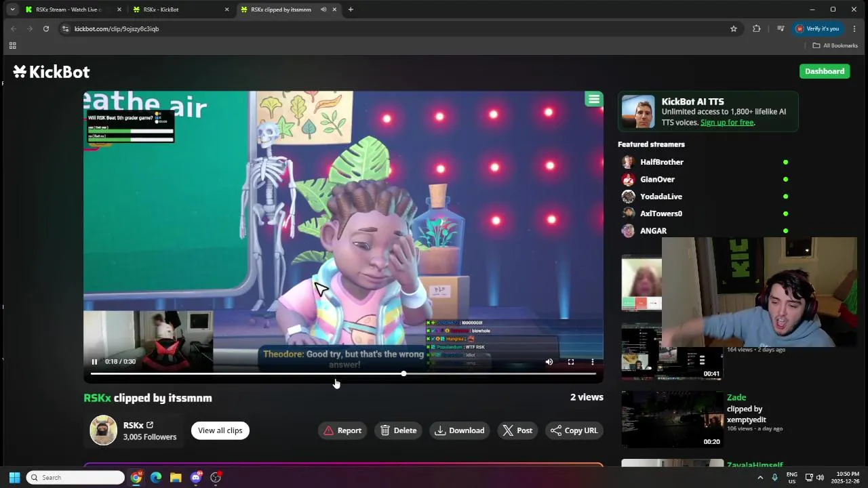Open a new browser tab
Image resolution: width=868 pixels, height=488 pixels.
coord(351,9)
